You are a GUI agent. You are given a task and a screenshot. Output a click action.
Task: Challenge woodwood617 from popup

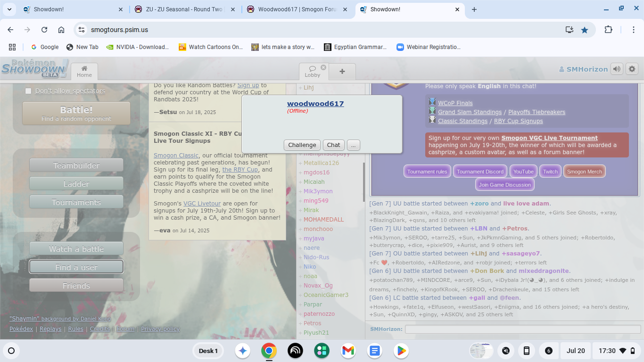302,145
